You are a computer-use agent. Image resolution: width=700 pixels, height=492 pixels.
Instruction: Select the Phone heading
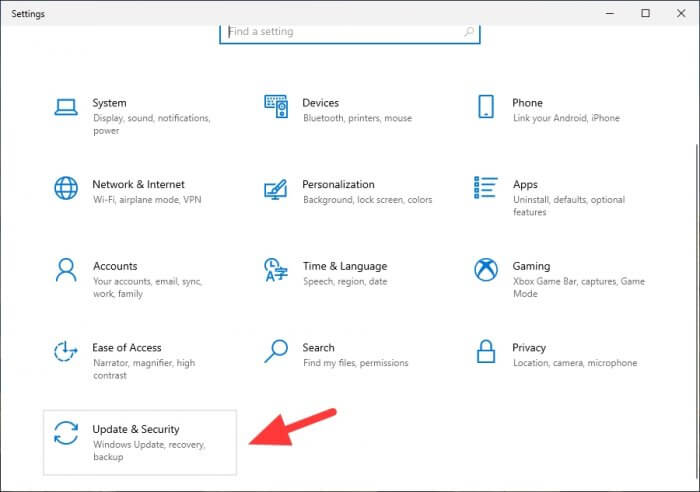tap(527, 103)
